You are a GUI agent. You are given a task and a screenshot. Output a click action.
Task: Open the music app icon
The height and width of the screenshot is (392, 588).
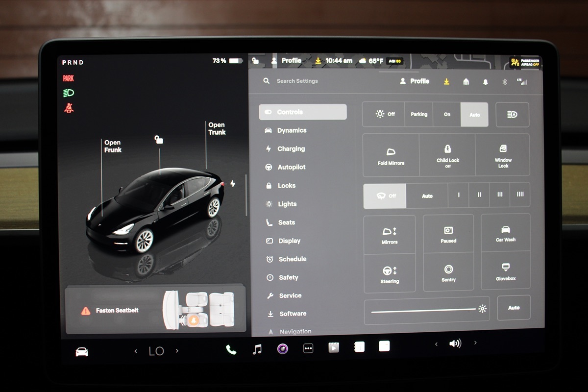[257, 349]
